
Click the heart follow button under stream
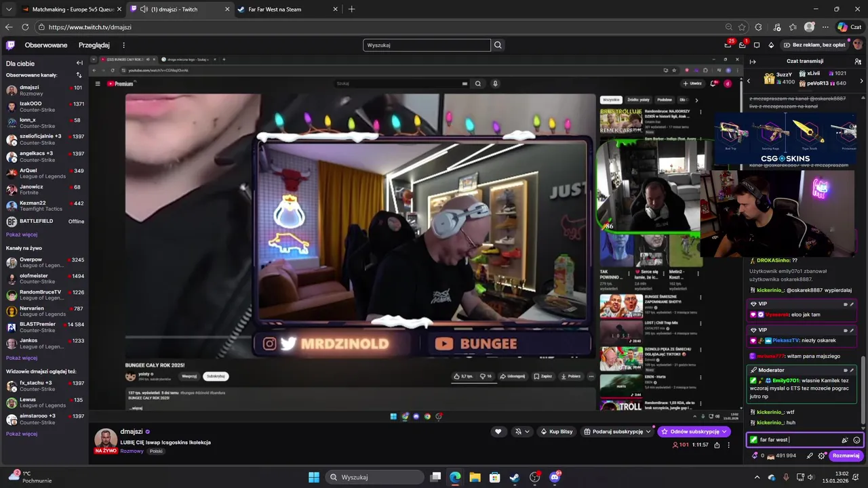click(498, 432)
